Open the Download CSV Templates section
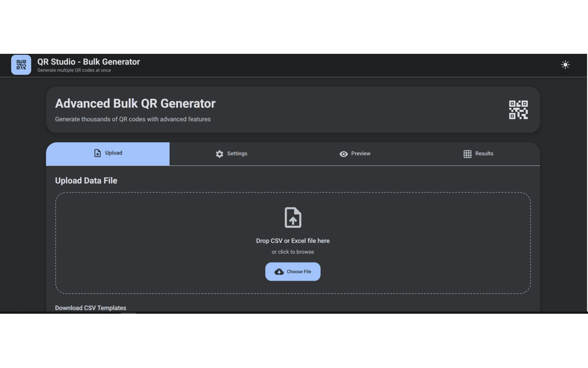 click(x=90, y=308)
